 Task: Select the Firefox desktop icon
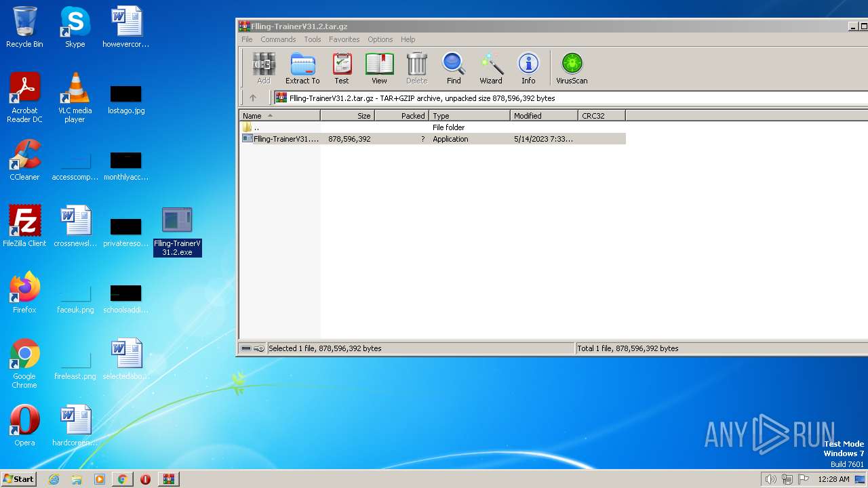point(24,293)
